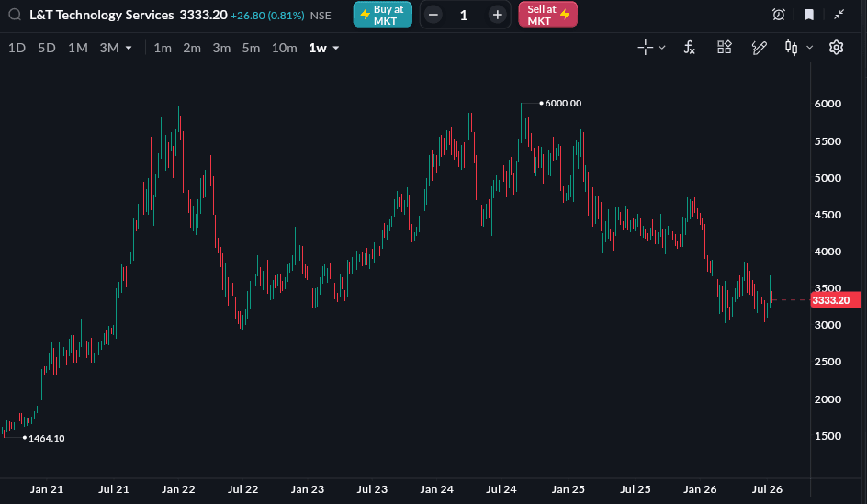Image resolution: width=867 pixels, height=504 pixels.
Task: Expand crosshair cursor options arrow
Action: pyautogui.click(x=662, y=48)
